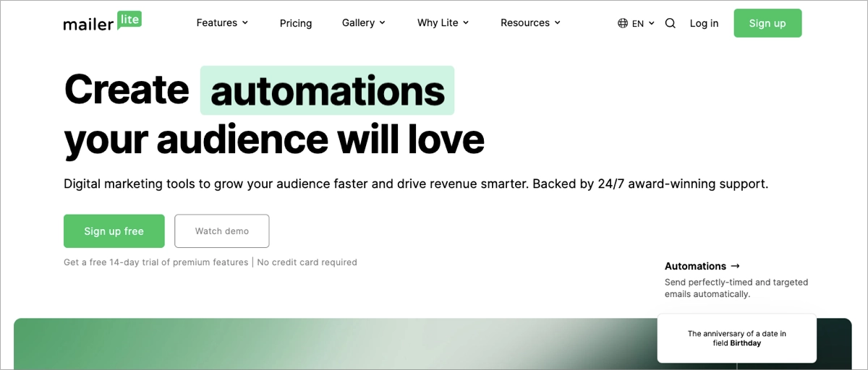The image size is (868, 370).
Task: Open search with the magnifier icon
Action: 670,23
